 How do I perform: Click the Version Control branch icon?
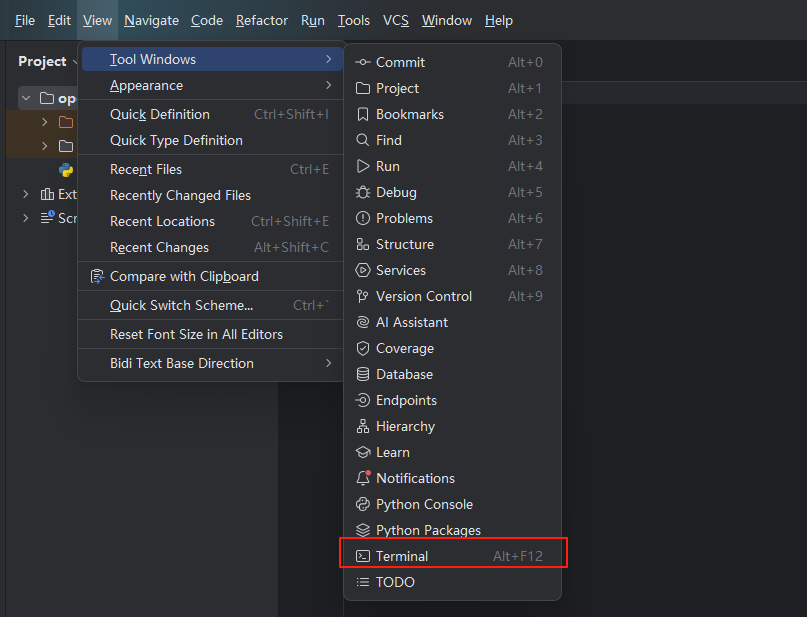tap(363, 296)
